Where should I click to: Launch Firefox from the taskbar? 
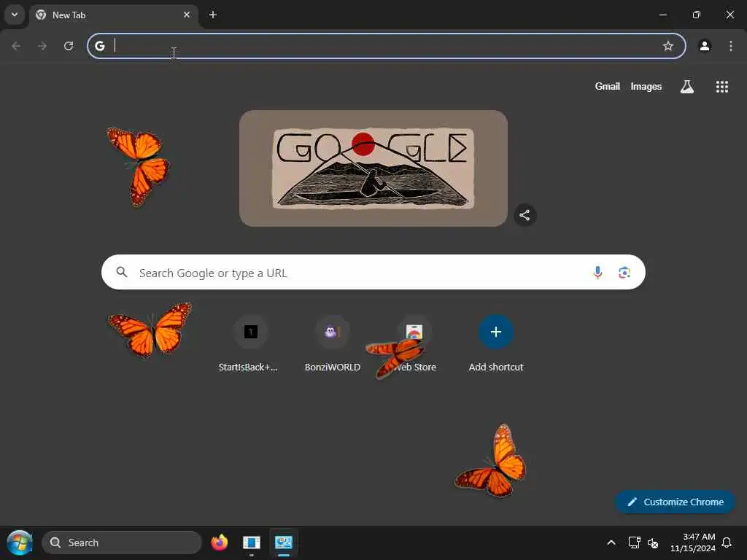click(x=219, y=542)
